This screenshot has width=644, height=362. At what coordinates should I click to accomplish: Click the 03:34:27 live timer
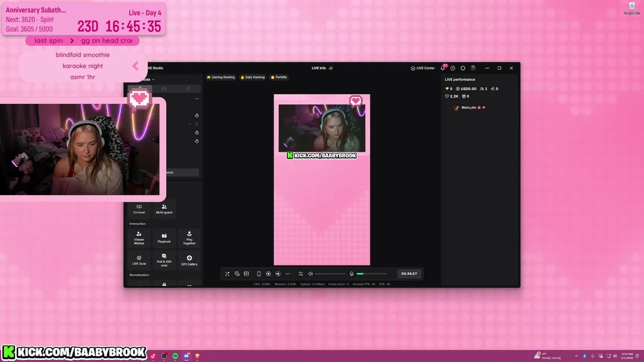coord(409,274)
